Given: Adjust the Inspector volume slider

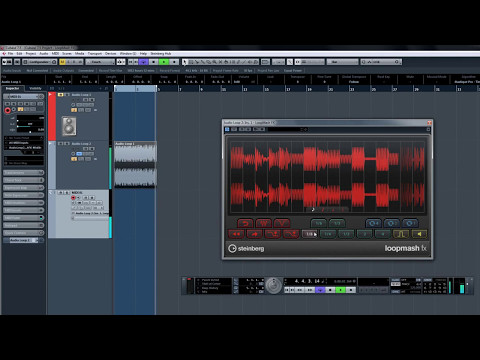Looking at the screenshot, I should point(30,118).
